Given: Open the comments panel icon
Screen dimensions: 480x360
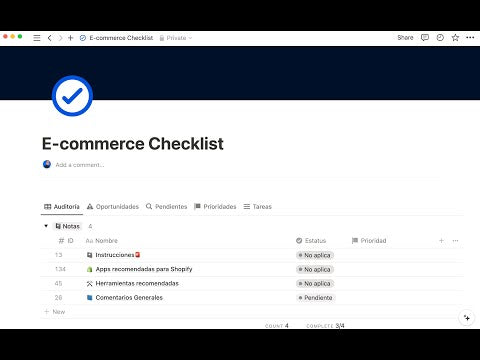Looking at the screenshot, I should point(425,38).
